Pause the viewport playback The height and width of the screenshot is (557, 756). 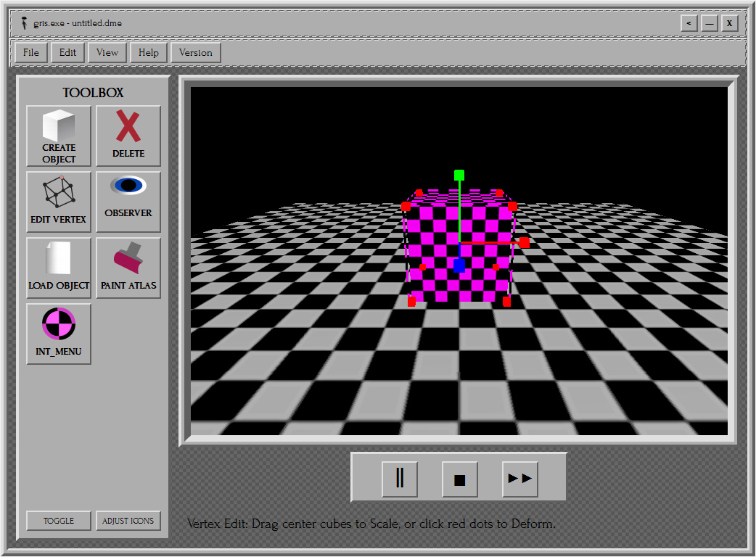coord(400,478)
